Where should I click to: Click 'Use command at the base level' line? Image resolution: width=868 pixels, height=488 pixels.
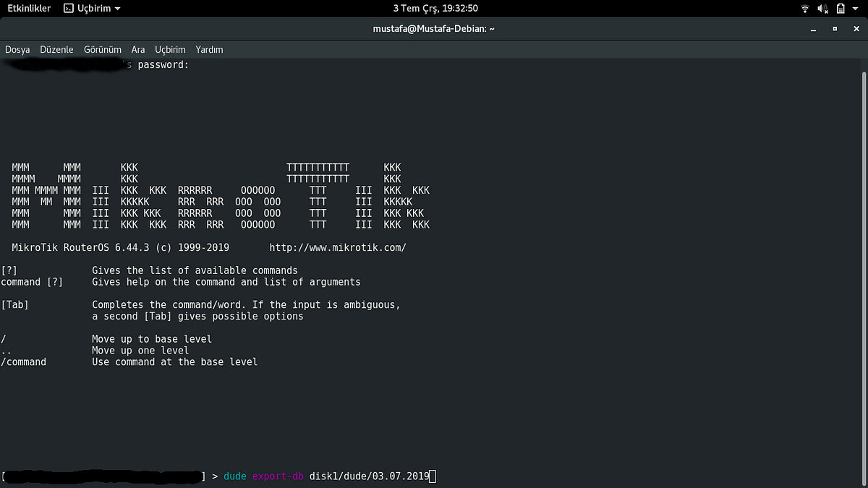pos(174,361)
